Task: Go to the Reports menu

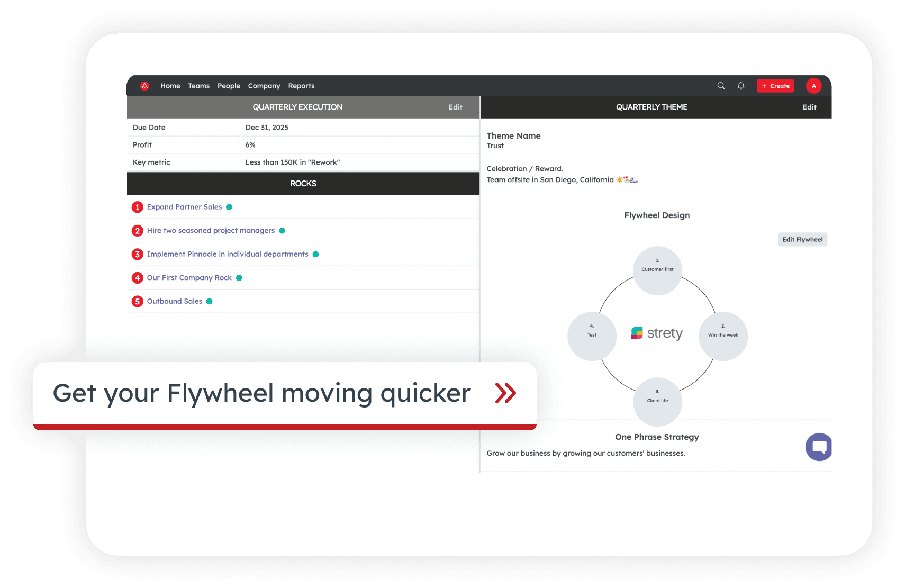Action: click(301, 86)
